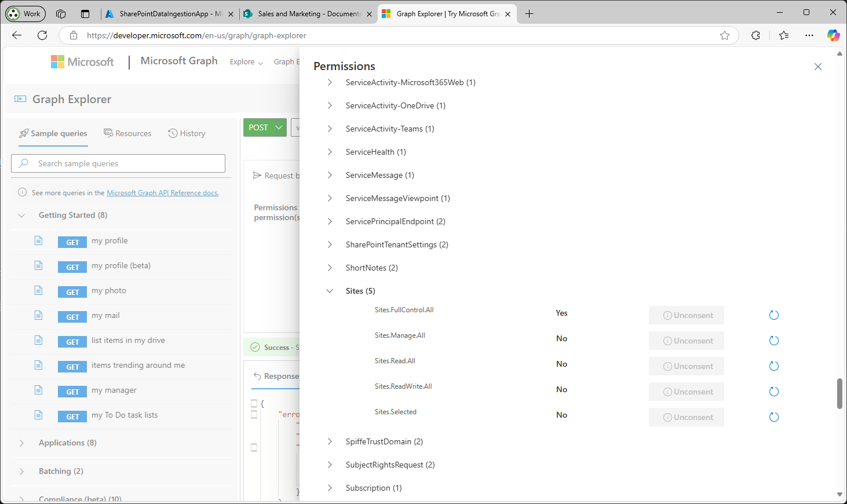The width and height of the screenshot is (847, 504).
Task: Click the Work profile icon in the top-left
Action: point(25,13)
